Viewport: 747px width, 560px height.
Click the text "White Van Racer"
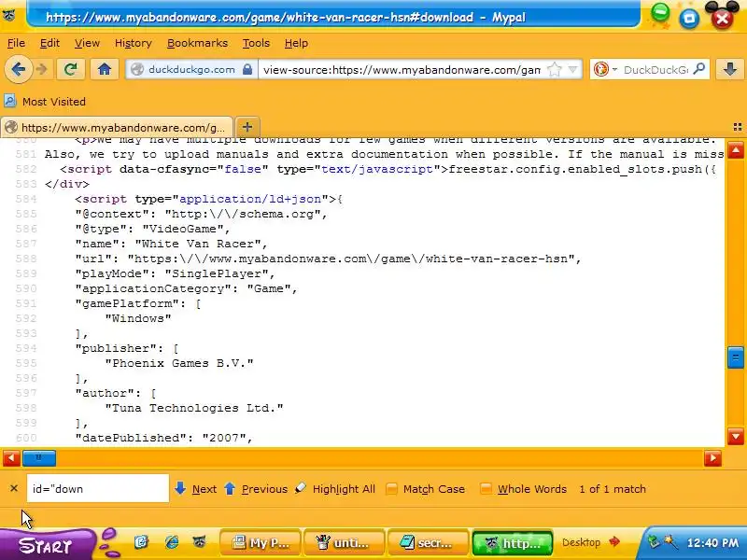(198, 244)
